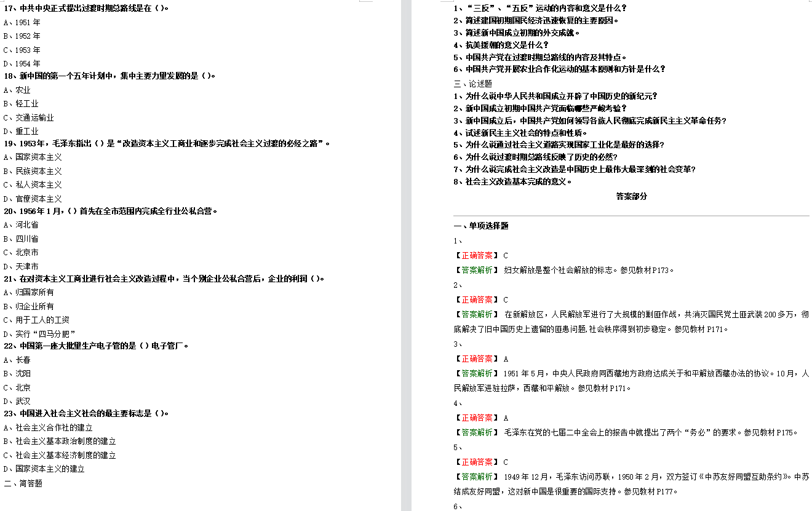Viewport: 812px width, 511px height.
Task: Select option A、1951 年
Action: [22, 23]
